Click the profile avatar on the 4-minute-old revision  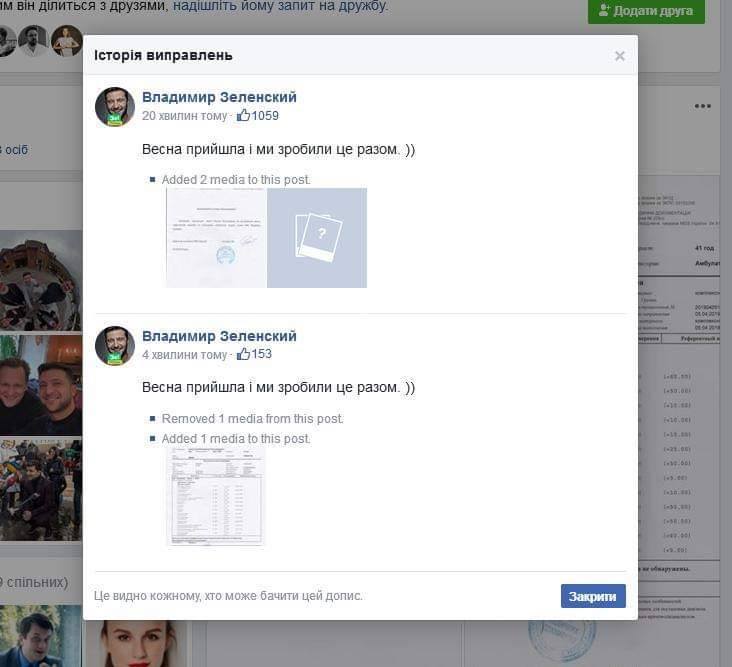pos(115,345)
